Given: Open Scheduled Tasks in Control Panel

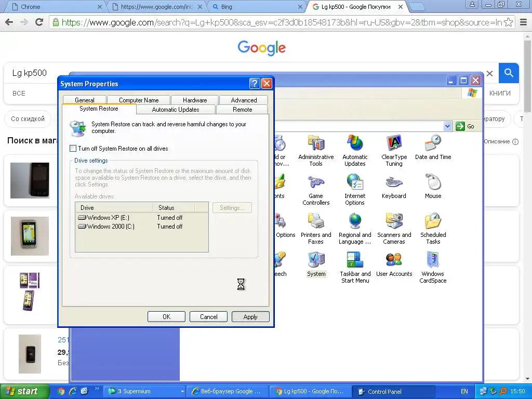Looking at the screenshot, I should pos(433,229).
